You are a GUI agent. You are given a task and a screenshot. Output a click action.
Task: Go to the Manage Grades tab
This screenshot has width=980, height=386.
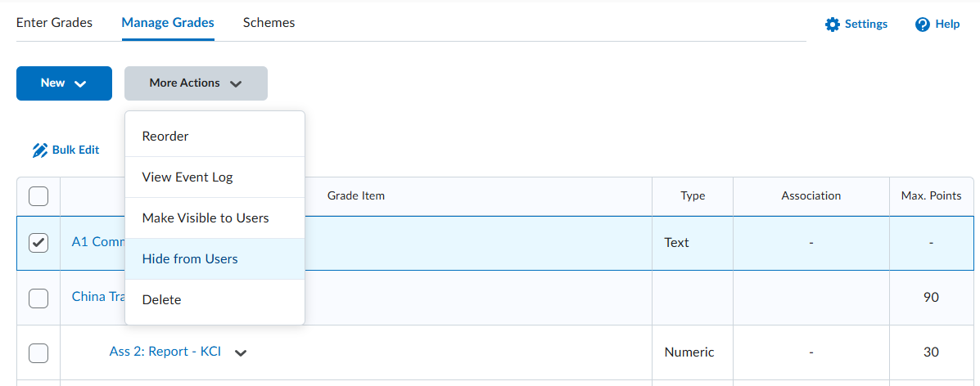point(168,23)
